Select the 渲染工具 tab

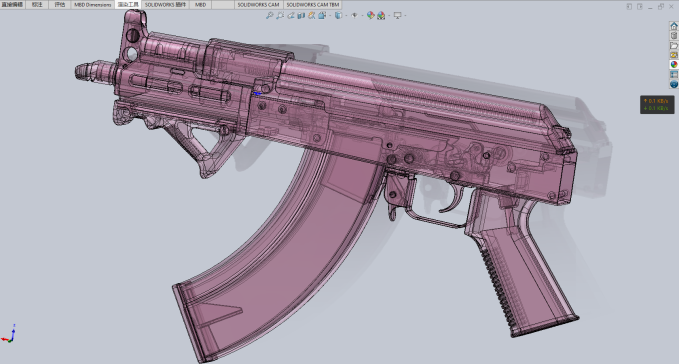[x=128, y=5]
